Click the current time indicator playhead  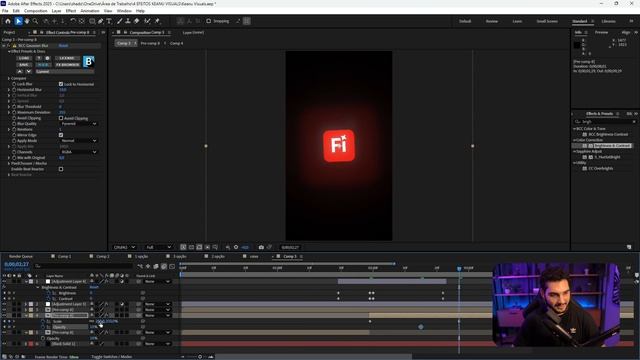pos(459,269)
